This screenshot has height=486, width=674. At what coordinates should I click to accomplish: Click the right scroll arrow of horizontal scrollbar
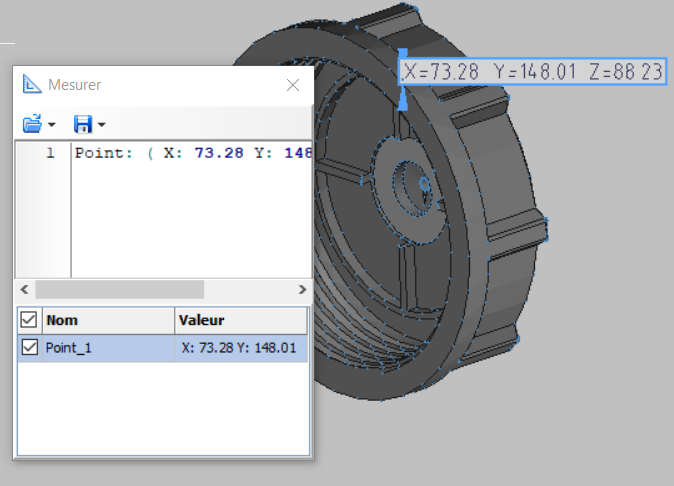pyautogui.click(x=302, y=290)
